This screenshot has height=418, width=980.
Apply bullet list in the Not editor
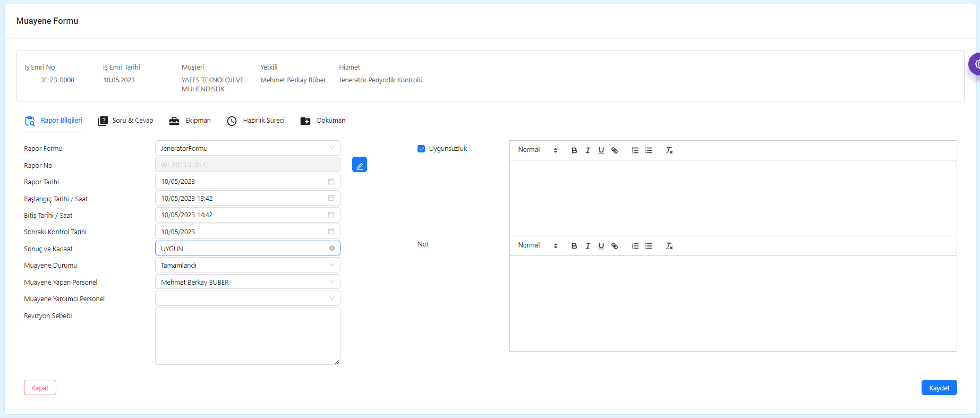[x=649, y=246]
